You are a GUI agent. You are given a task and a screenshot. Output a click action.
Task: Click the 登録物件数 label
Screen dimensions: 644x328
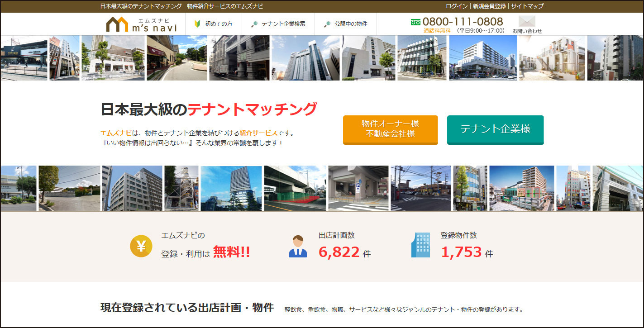[x=458, y=235]
